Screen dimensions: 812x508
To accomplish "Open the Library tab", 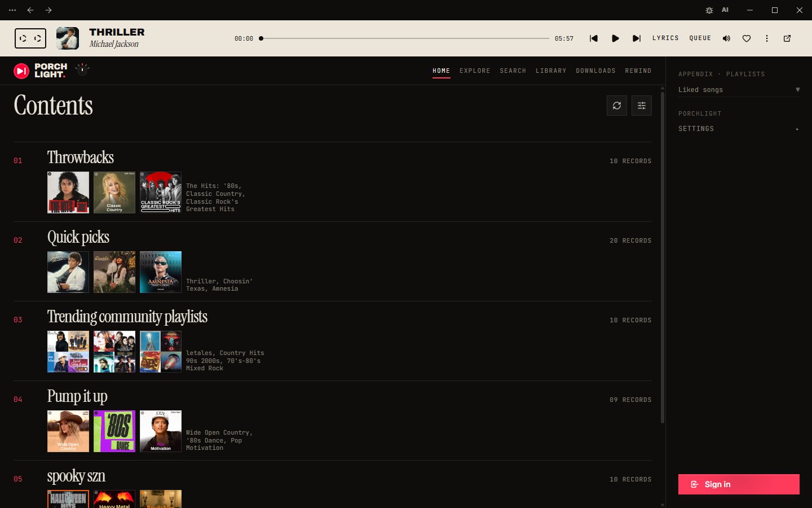I will (551, 71).
